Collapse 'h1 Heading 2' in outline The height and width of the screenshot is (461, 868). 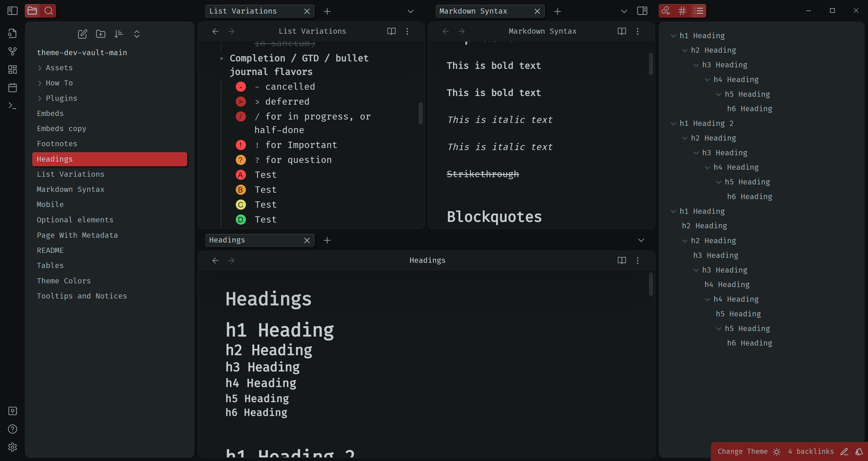[673, 124]
